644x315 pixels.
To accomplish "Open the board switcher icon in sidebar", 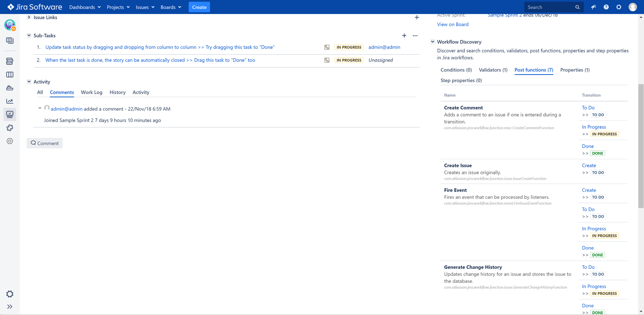I will 10,41.
